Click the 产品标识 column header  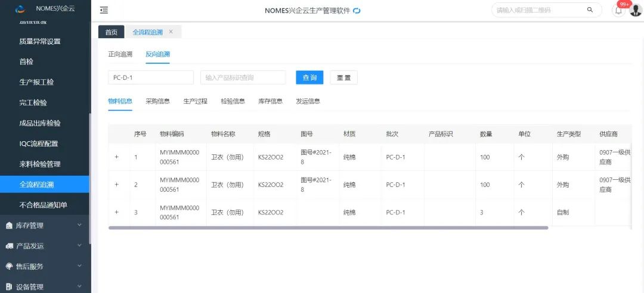point(441,134)
